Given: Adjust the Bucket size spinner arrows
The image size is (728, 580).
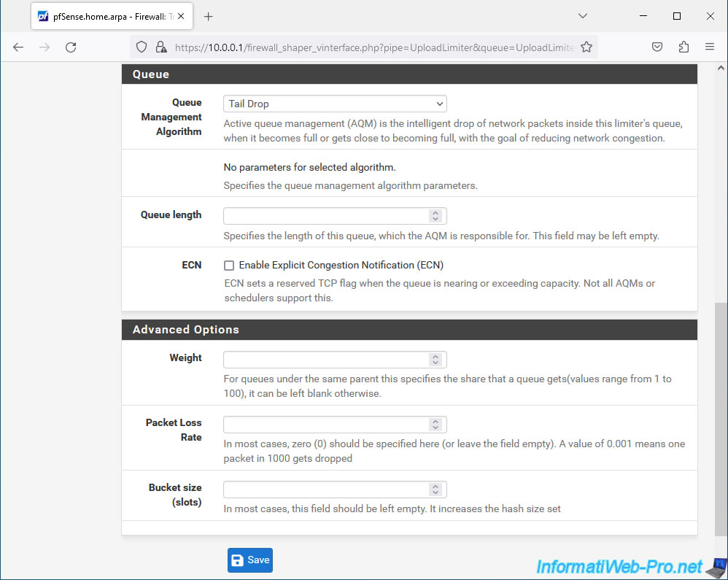Looking at the screenshot, I should (435, 490).
